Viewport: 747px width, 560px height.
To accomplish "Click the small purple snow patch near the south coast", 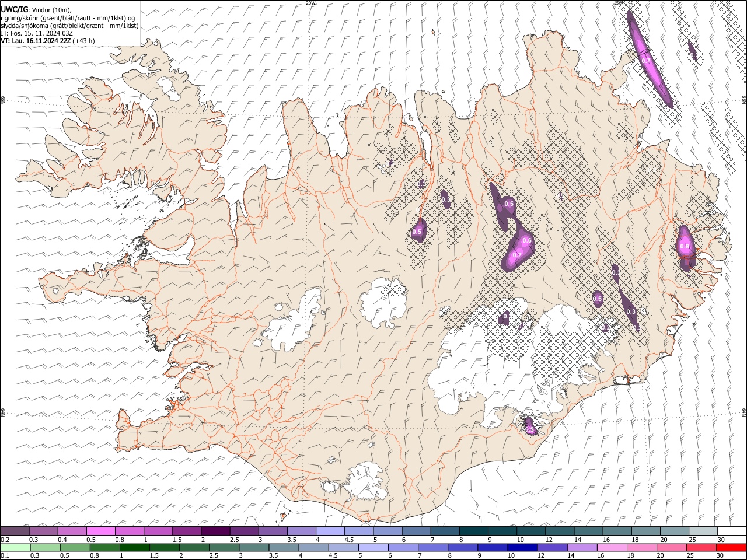I will [x=531, y=426].
